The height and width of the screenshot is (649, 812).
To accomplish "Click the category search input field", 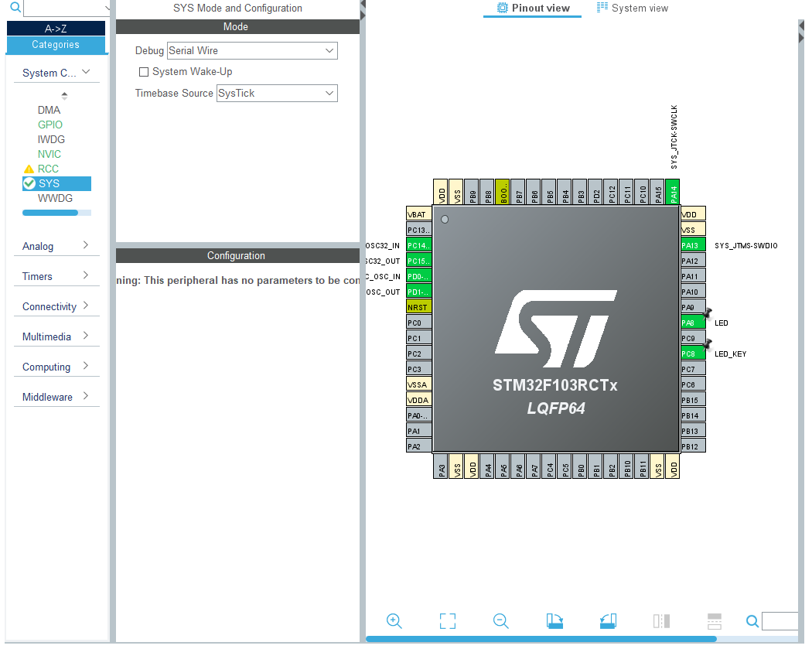I will (x=63, y=8).
